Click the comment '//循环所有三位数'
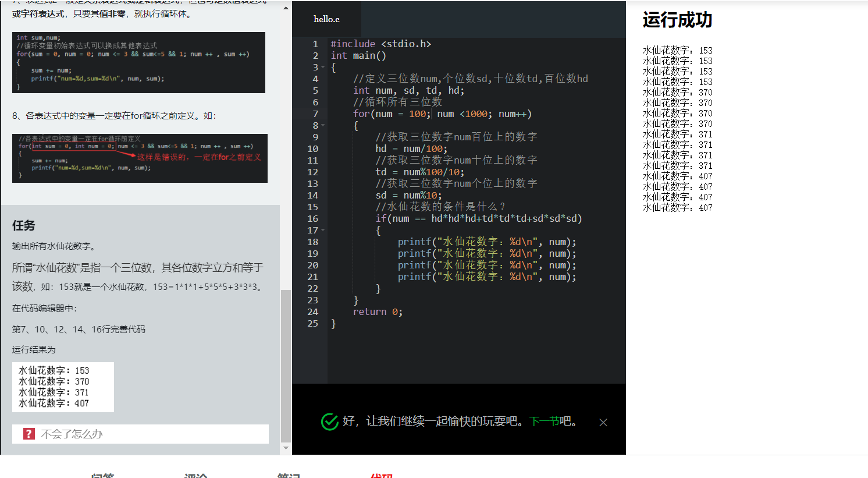Image resolution: width=868 pixels, height=478 pixels. (397, 102)
